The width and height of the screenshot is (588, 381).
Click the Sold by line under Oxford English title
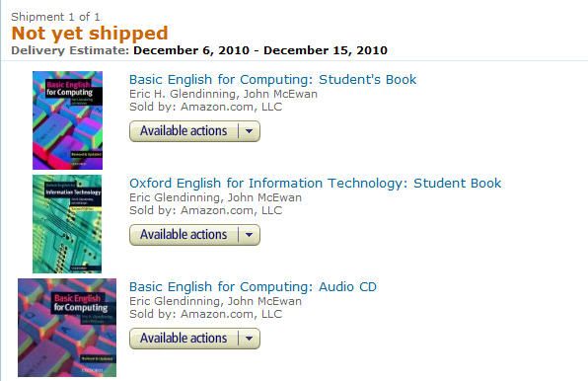coord(205,210)
